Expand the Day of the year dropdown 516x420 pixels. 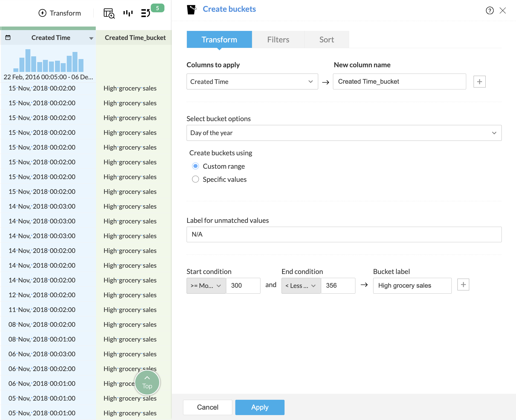click(344, 133)
